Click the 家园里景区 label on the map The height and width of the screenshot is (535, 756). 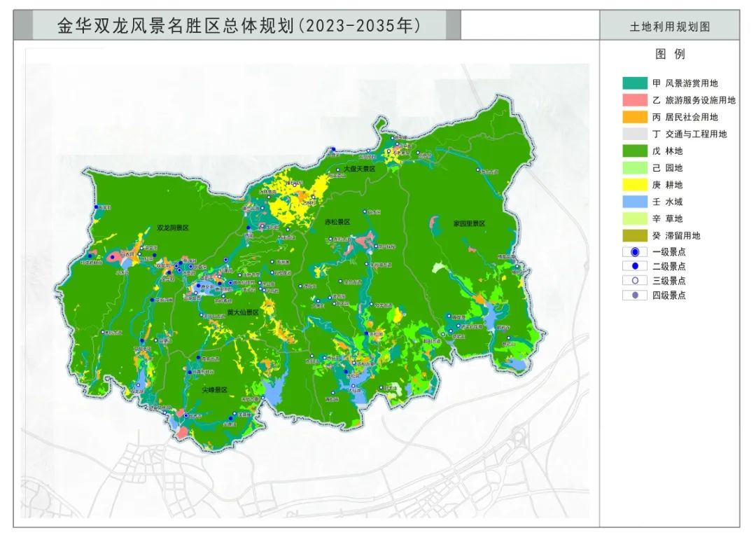click(x=469, y=223)
